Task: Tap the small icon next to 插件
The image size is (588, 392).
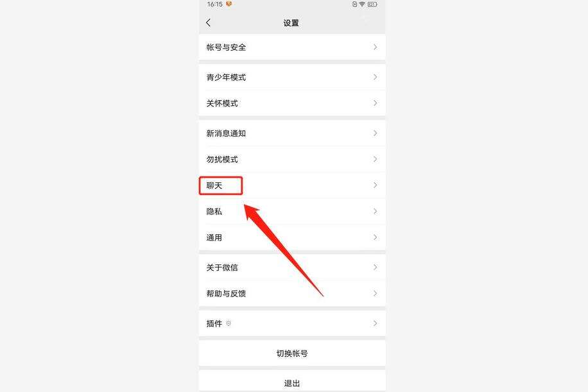Action: (229, 323)
